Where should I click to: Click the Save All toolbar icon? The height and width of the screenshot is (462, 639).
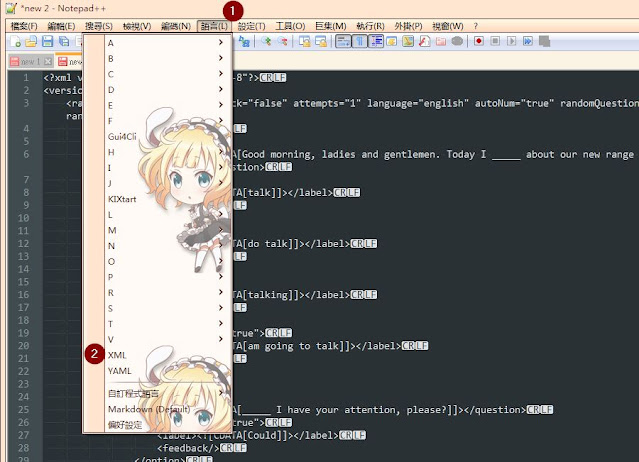(64, 41)
